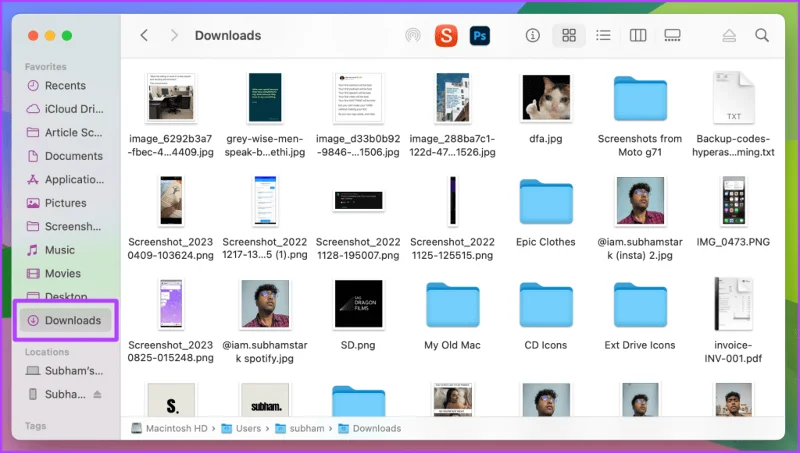Switch to list view
The height and width of the screenshot is (453, 800).
603,35
